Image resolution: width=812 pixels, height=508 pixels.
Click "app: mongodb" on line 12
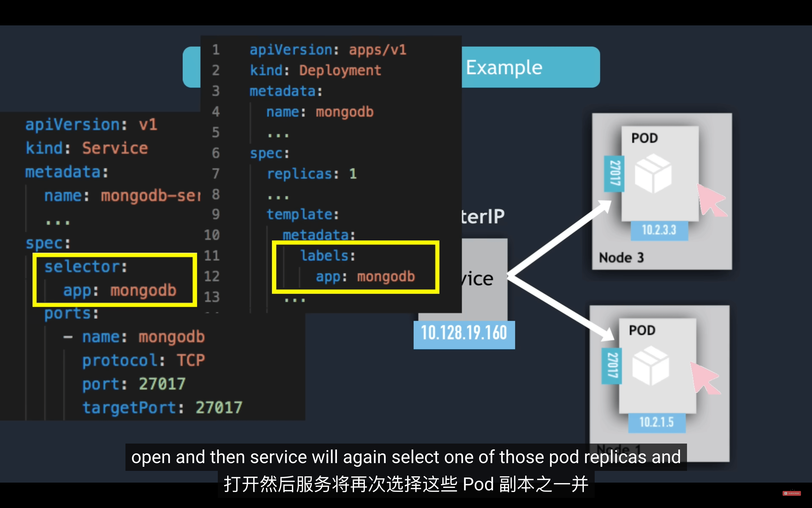(365, 277)
